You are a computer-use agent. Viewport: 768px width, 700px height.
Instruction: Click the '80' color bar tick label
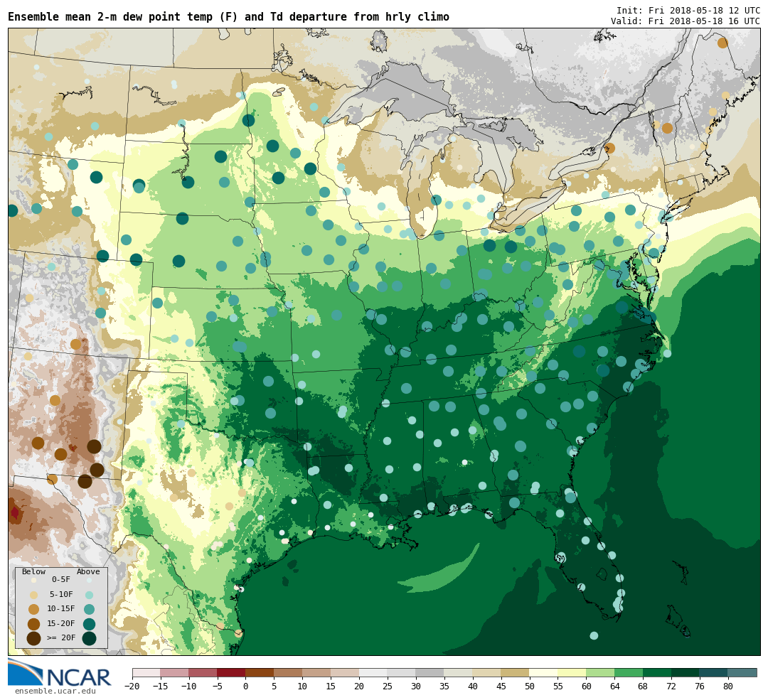point(728,686)
